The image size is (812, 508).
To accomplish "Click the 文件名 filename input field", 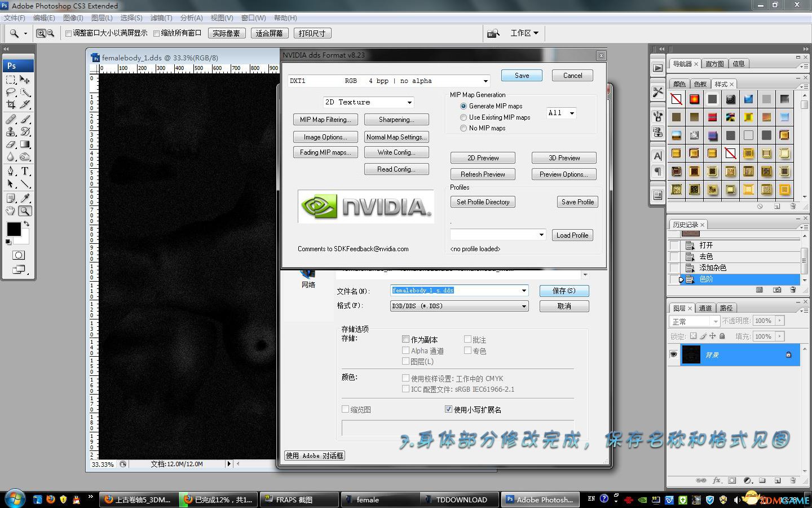I will [x=455, y=291].
